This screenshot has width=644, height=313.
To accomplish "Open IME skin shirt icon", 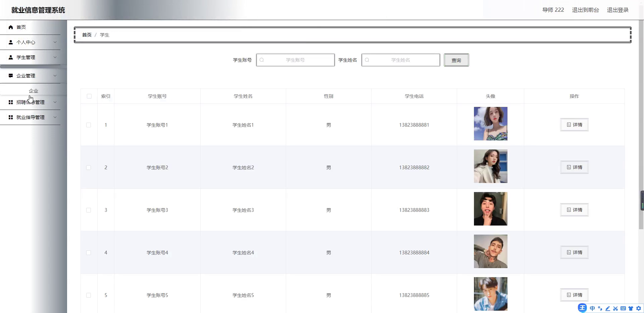I will (x=631, y=308).
